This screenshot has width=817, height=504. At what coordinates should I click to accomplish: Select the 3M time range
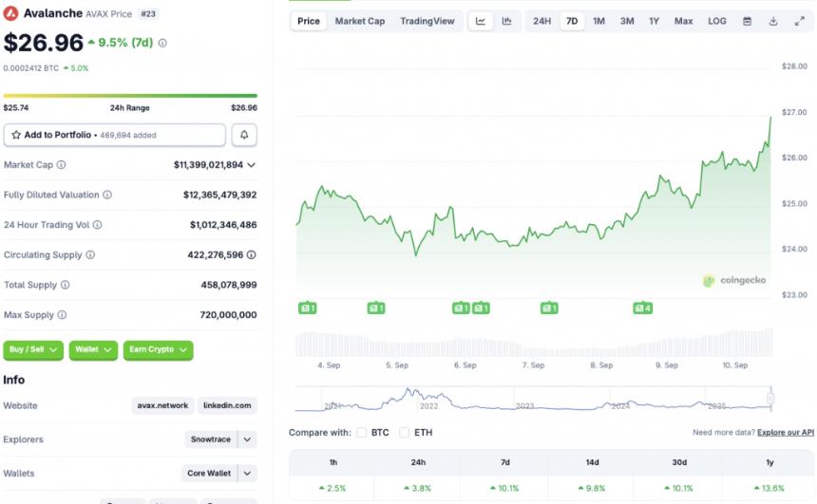[627, 21]
